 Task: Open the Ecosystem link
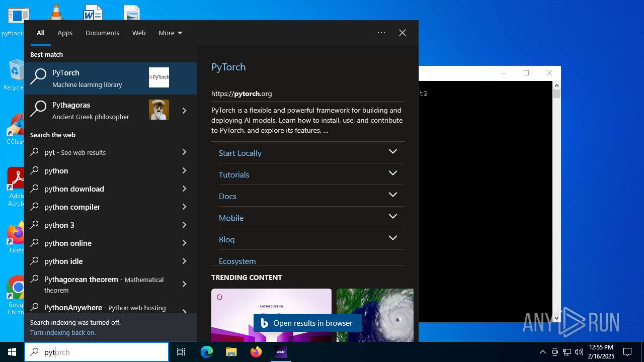237,261
